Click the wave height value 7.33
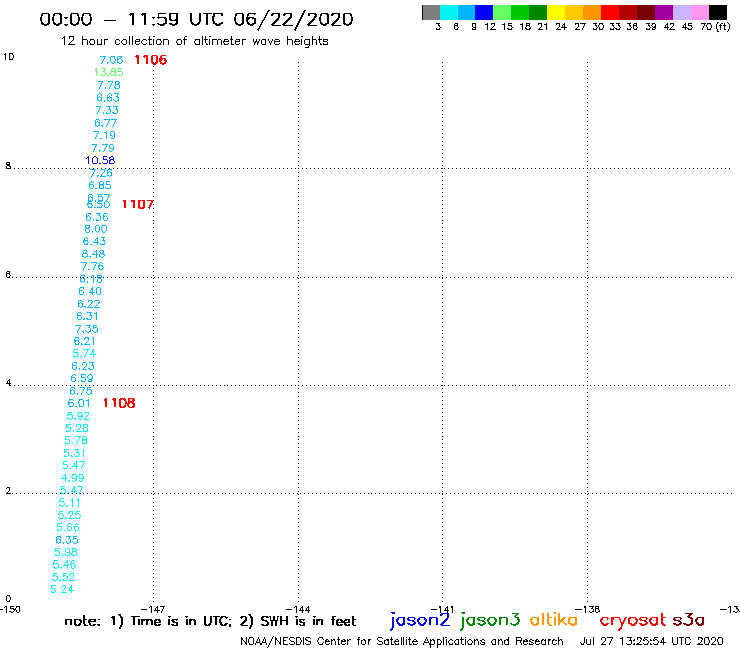The width and height of the screenshot is (740, 650). (x=107, y=110)
